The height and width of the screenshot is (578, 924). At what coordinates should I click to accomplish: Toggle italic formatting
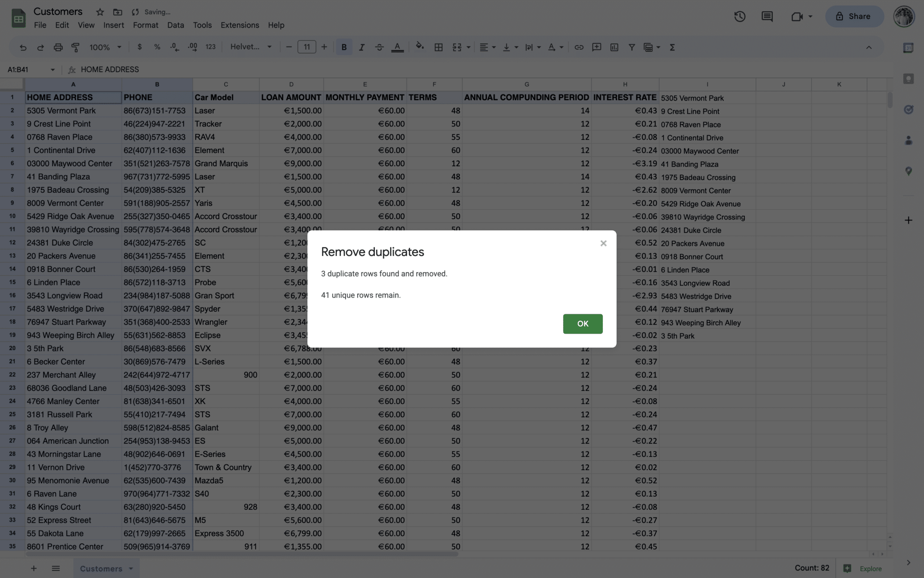(x=361, y=47)
